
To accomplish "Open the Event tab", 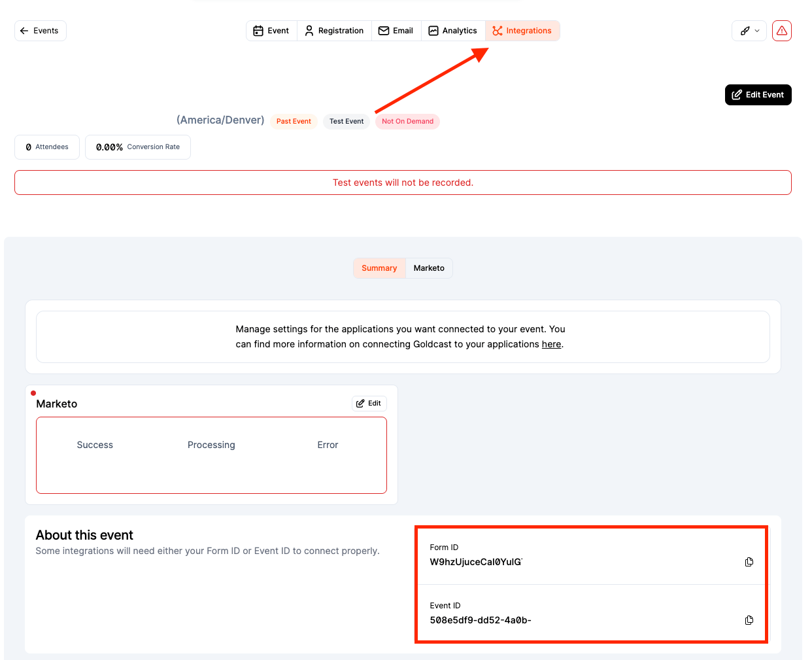I will [x=271, y=31].
